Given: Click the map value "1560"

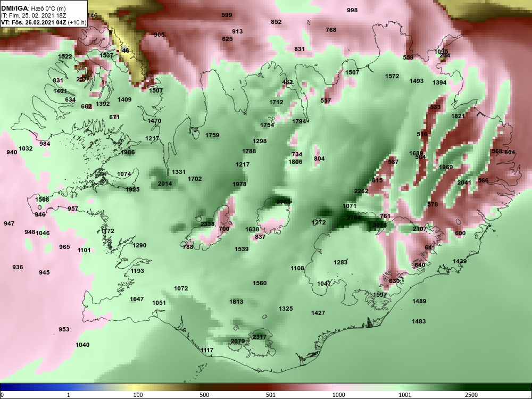Looking at the screenshot, I should click(x=260, y=283).
